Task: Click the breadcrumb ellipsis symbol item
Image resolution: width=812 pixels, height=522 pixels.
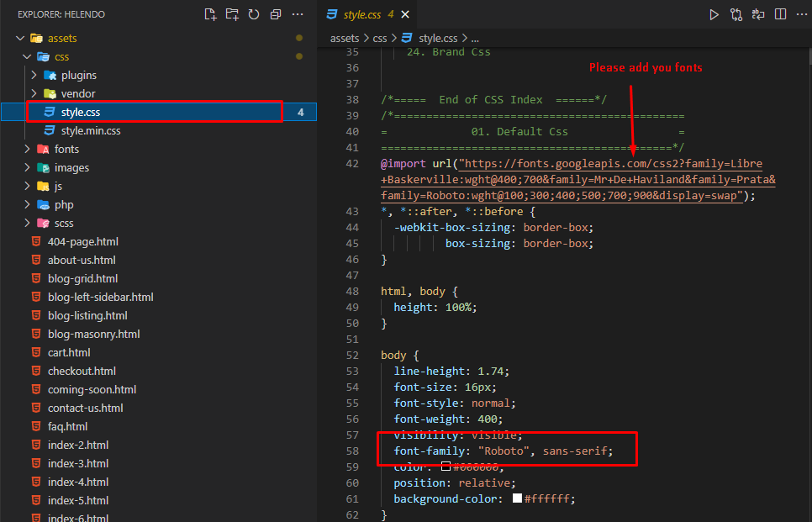Action: (x=475, y=39)
